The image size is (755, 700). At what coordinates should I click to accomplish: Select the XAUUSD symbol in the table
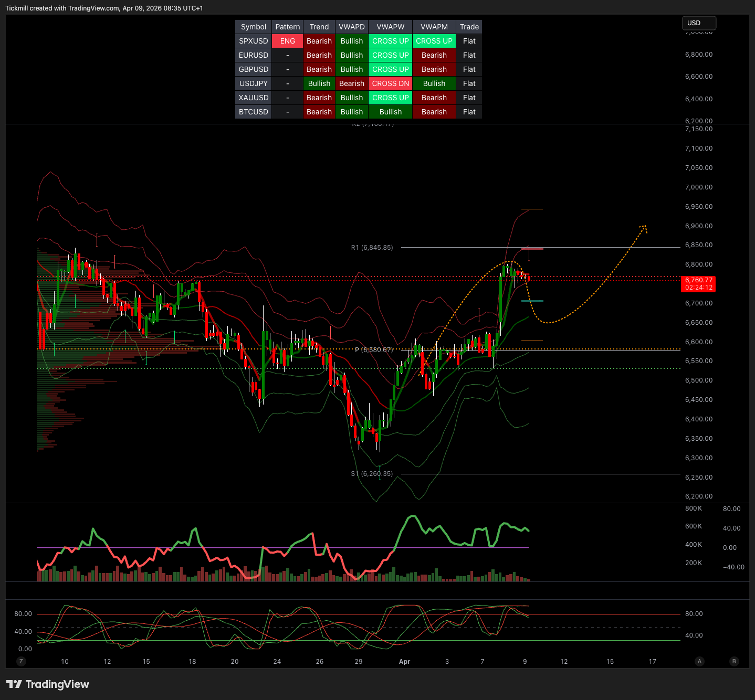point(253,98)
